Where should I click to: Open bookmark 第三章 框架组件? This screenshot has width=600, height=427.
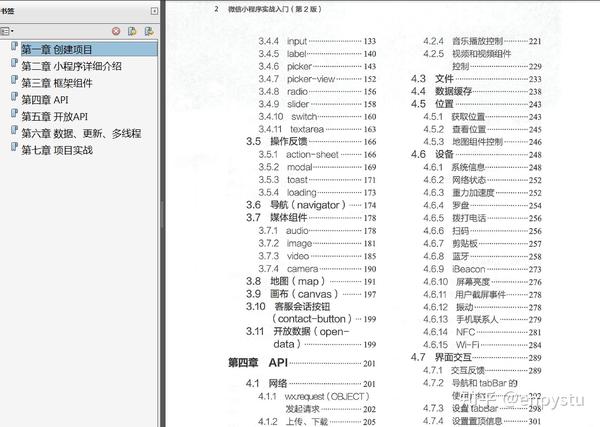coord(57,83)
